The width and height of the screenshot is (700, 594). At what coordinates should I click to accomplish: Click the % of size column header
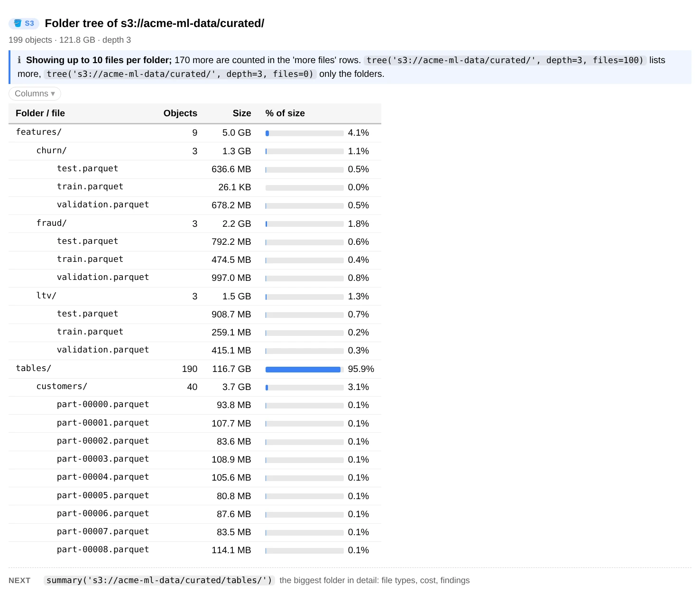tap(285, 113)
